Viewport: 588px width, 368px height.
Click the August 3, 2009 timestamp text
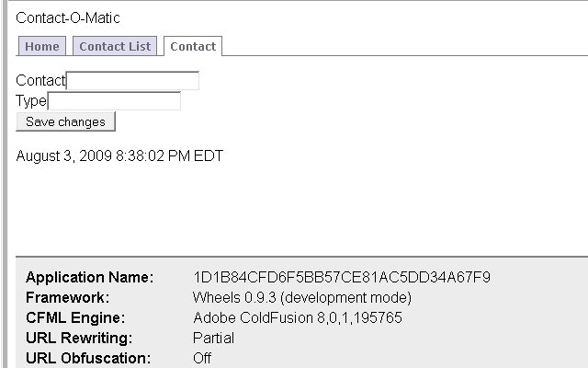[119, 155]
